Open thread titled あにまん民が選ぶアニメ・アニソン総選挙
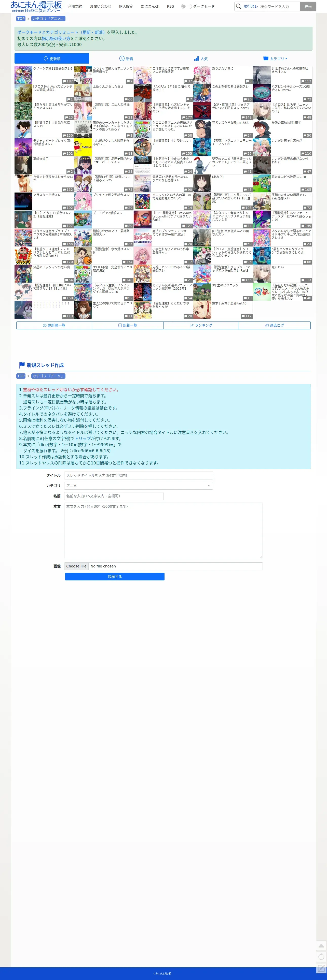 pos(172,287)
